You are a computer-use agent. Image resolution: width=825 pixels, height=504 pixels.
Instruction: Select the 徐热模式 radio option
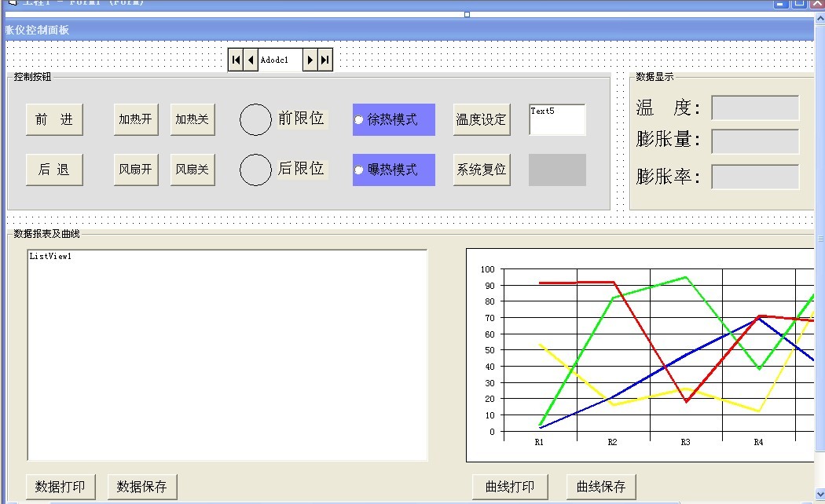[x=359, y=120]
